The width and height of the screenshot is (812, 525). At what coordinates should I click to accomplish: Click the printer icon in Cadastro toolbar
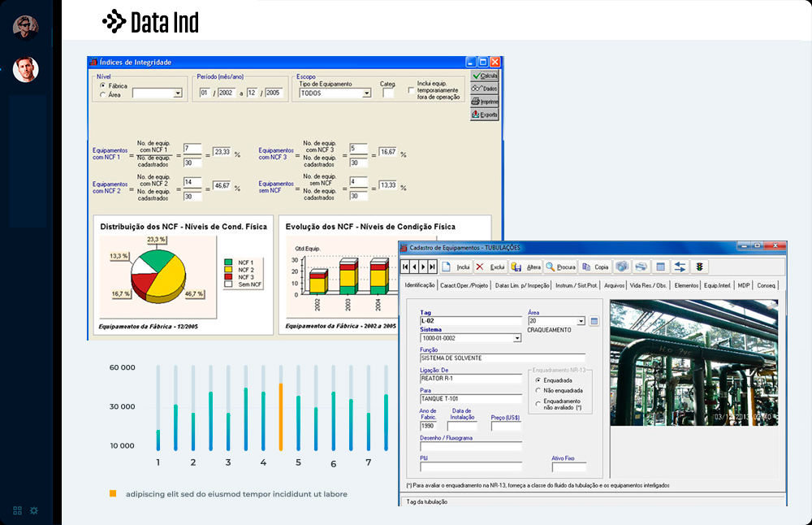pos(641,267)
